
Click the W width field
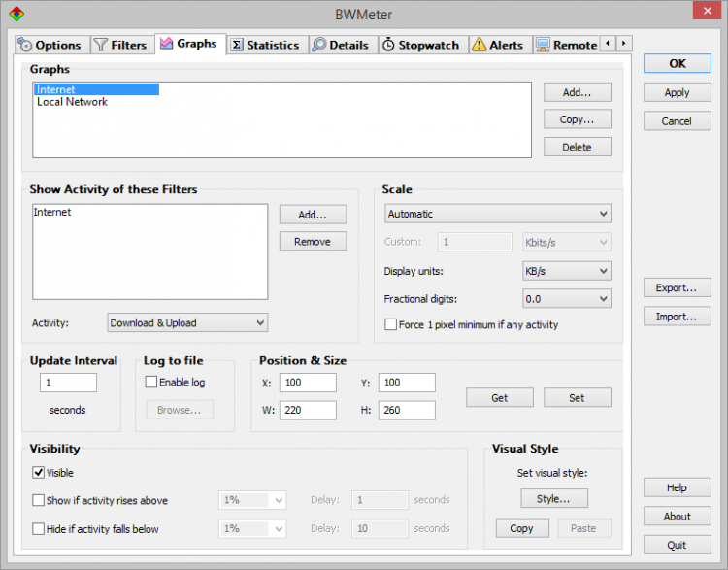click(308, 410)
